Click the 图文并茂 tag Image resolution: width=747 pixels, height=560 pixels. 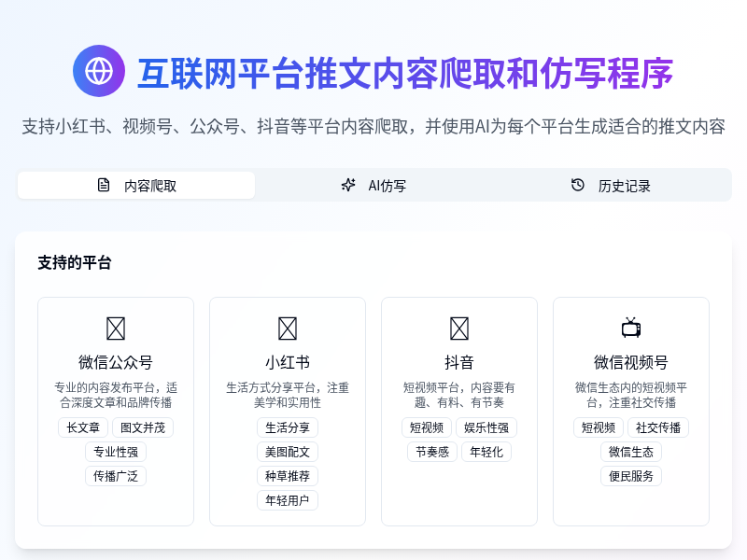[143, 427]
